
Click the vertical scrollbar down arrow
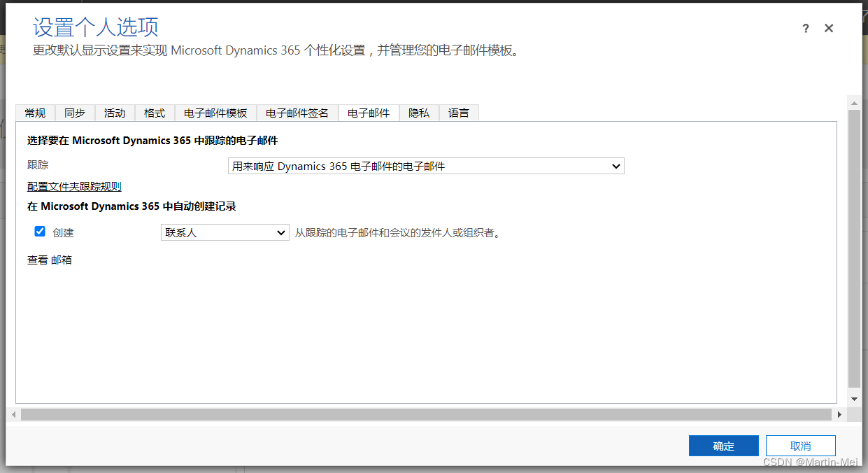click(x=854, y=399)
